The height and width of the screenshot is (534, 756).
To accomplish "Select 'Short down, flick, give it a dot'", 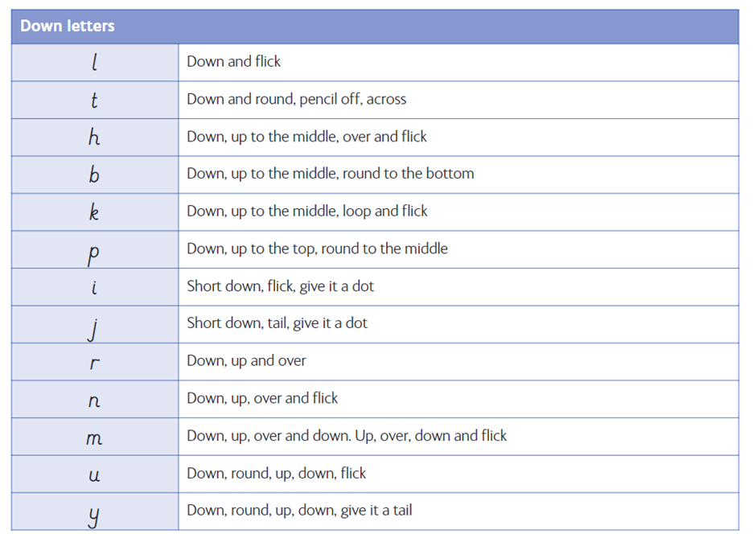I will 280,285.
